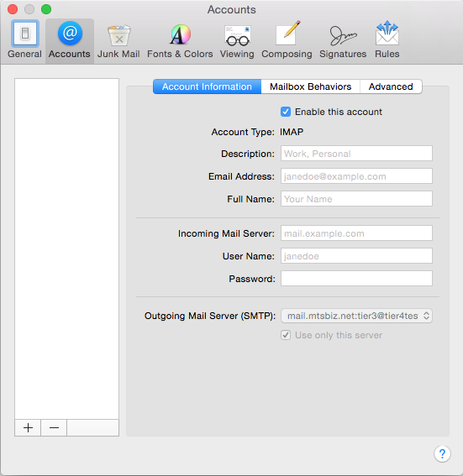Open Junk Mail preferences

(x=118, y=40)
